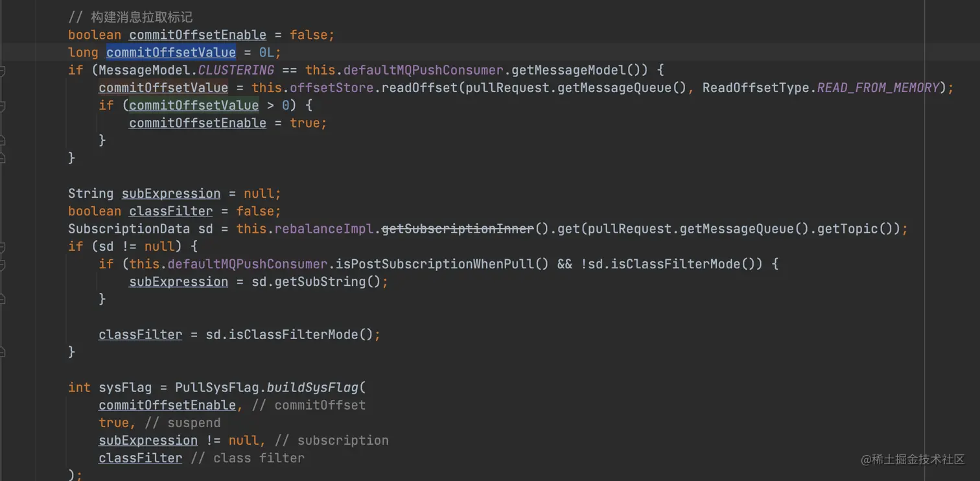Click commitOffsetEnable in the buildSysFlag arguments
980x481 pixels.
click(x=167, y=405)
